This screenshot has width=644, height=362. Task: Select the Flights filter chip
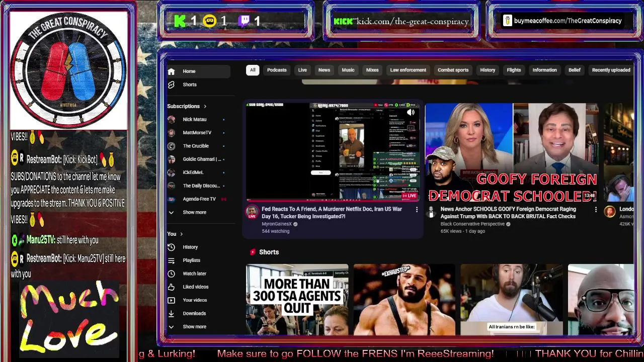pos(514,70)
